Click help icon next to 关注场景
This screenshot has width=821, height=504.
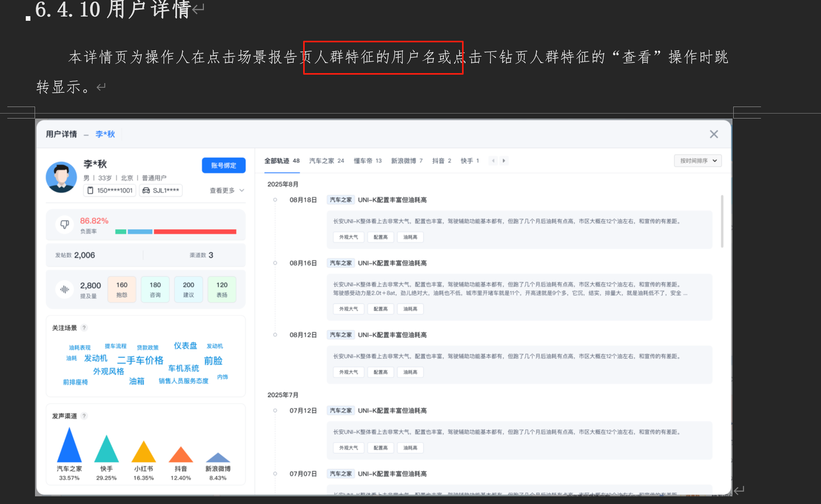pos(84,328)
